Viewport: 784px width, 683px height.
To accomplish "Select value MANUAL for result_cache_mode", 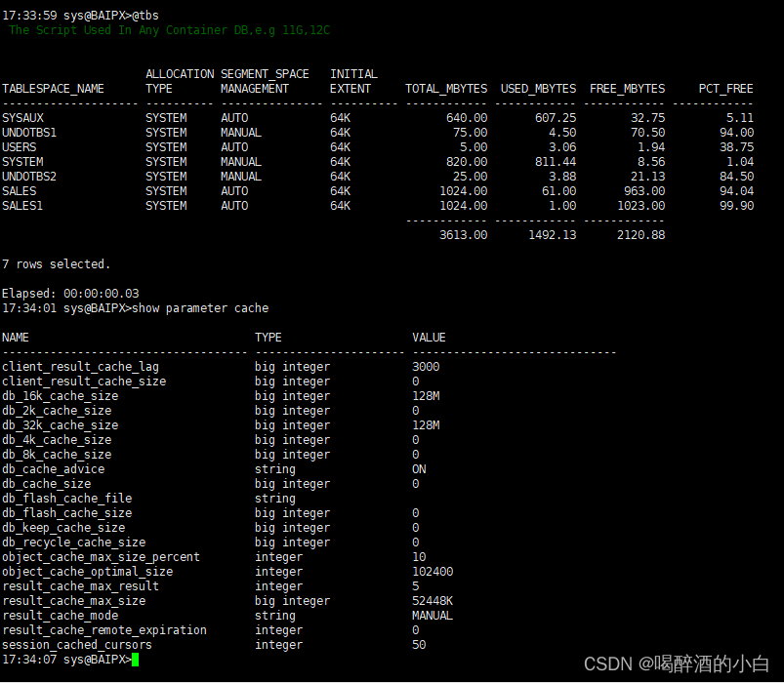I will 433,616.
